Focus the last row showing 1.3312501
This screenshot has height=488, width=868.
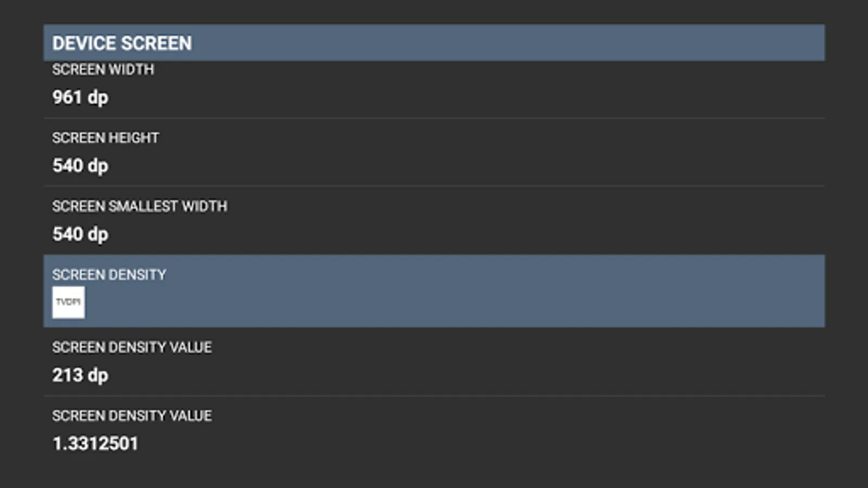coord(434,430)
